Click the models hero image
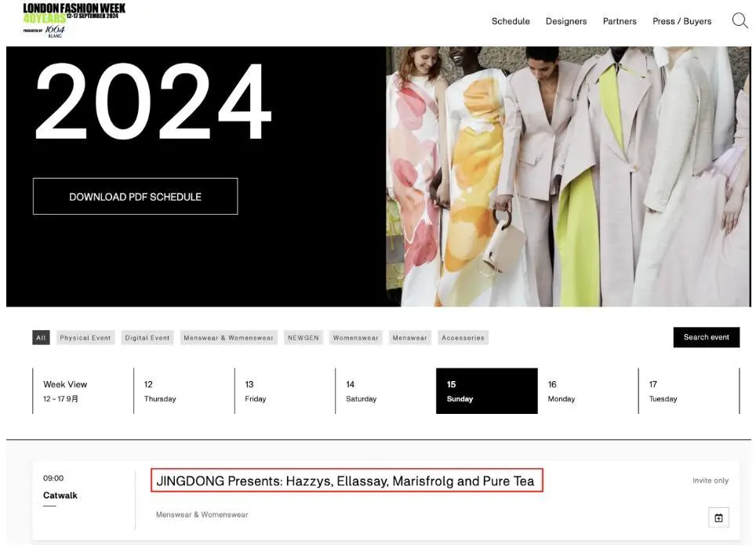Screen dimensions: 756x548 click(569, 176)
